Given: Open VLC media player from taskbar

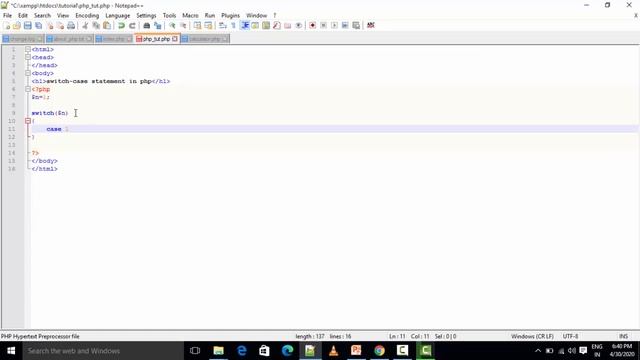Looking at the screenshot, I should tap(333, 351).
